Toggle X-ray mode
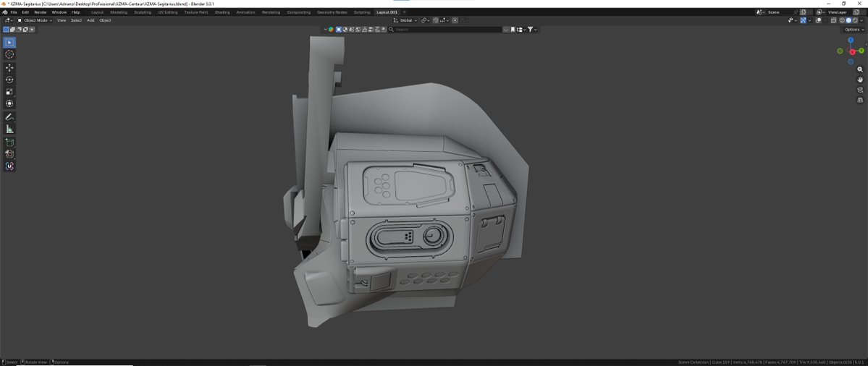The height and width of the screenshot is (366, 868). coord(833,20)
